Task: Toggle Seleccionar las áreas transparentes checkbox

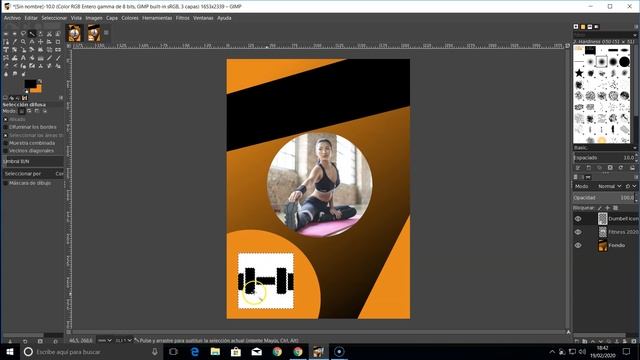Action: click(6, 135)
